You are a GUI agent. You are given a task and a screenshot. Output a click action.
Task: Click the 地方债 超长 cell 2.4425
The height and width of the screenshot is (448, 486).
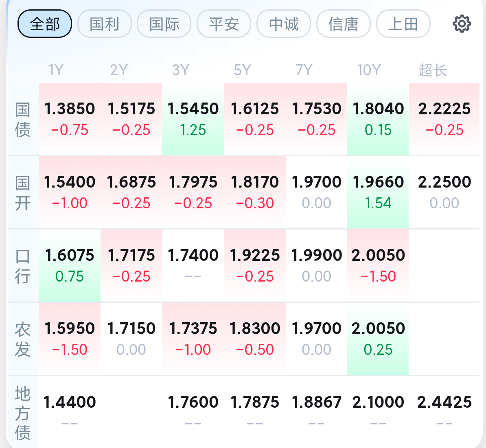(444, 411)
